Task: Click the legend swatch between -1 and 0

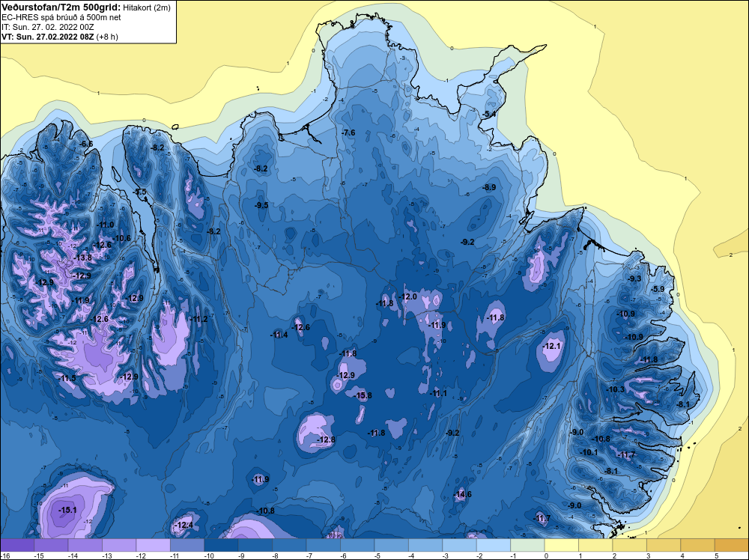Action: click(527, 545)
